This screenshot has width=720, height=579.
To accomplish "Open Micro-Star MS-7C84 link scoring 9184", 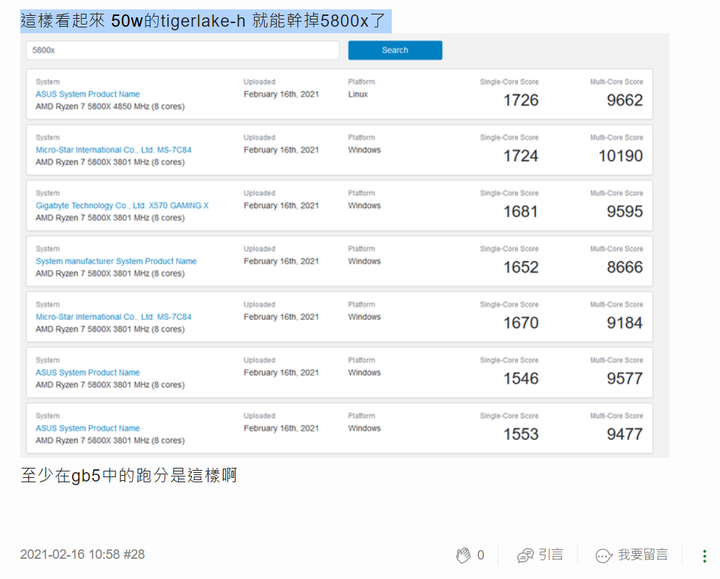I will (113, 317).
